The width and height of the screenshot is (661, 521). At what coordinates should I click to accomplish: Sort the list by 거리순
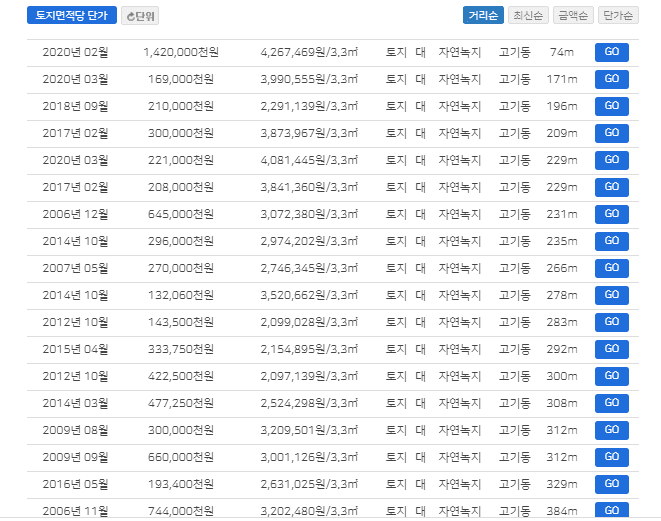click(x=483, y=16)
